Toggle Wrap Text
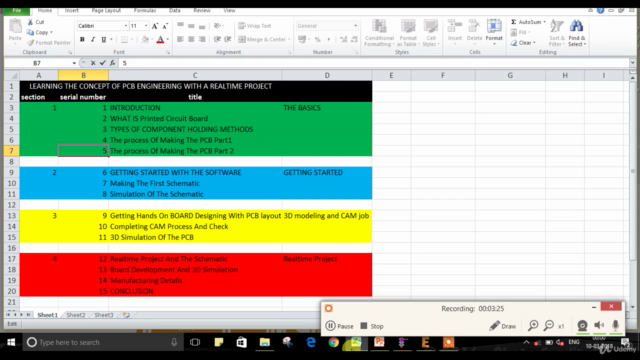Image resolution: width=640 pixels, height=360 pixels. click(x=255, y=26)
